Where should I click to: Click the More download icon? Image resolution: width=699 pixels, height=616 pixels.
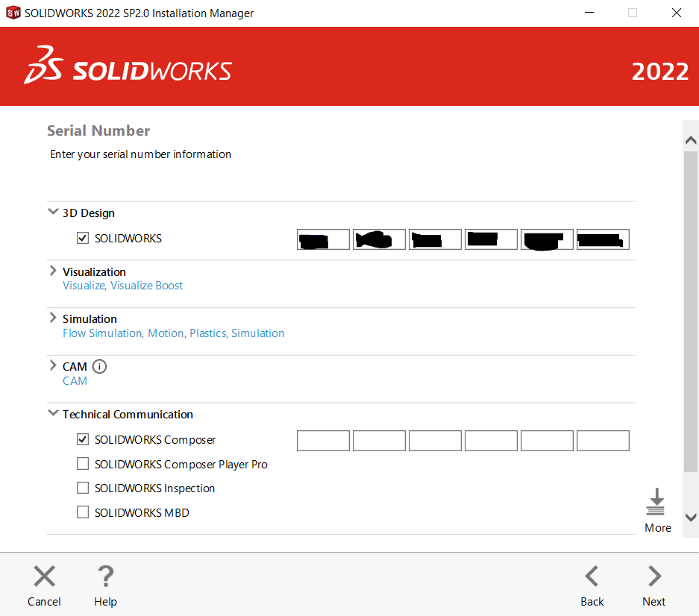[x=656, y=503]
